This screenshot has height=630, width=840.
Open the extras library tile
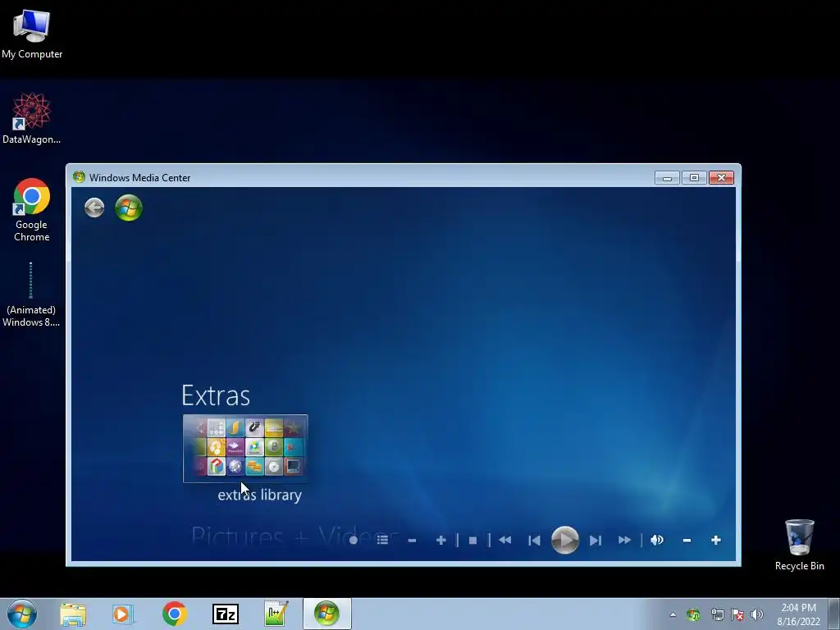(x=245, y=449)
